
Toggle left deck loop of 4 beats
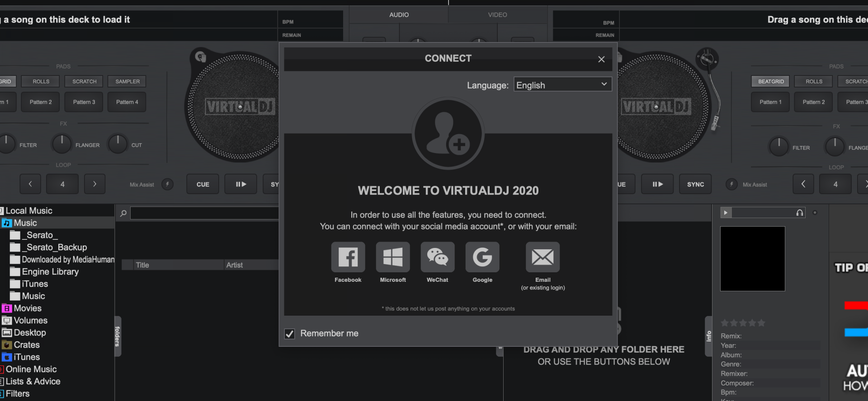[62, 184]
